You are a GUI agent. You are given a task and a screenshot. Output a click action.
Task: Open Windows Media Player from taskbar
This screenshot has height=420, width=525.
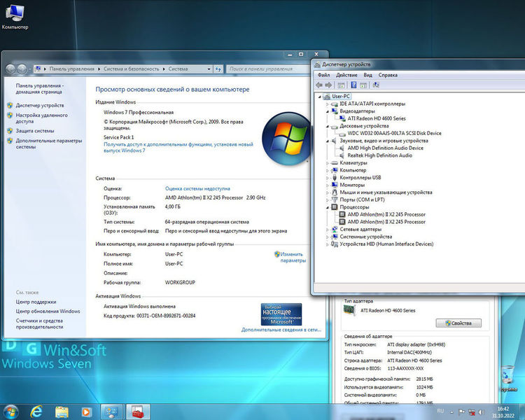[86, 412]
